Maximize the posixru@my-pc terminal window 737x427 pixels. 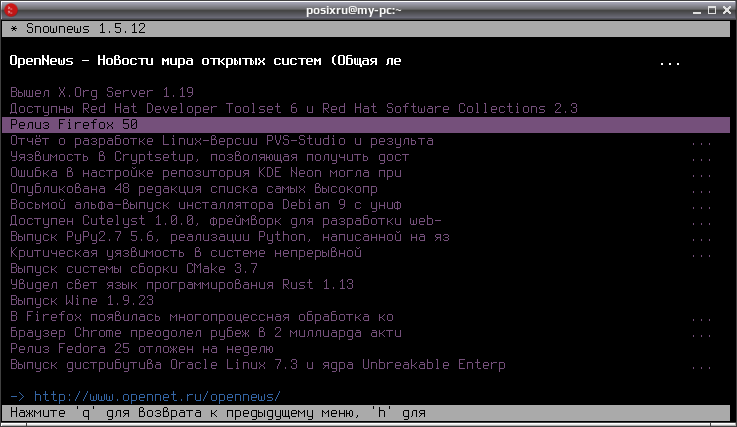(x=712, y=10)
